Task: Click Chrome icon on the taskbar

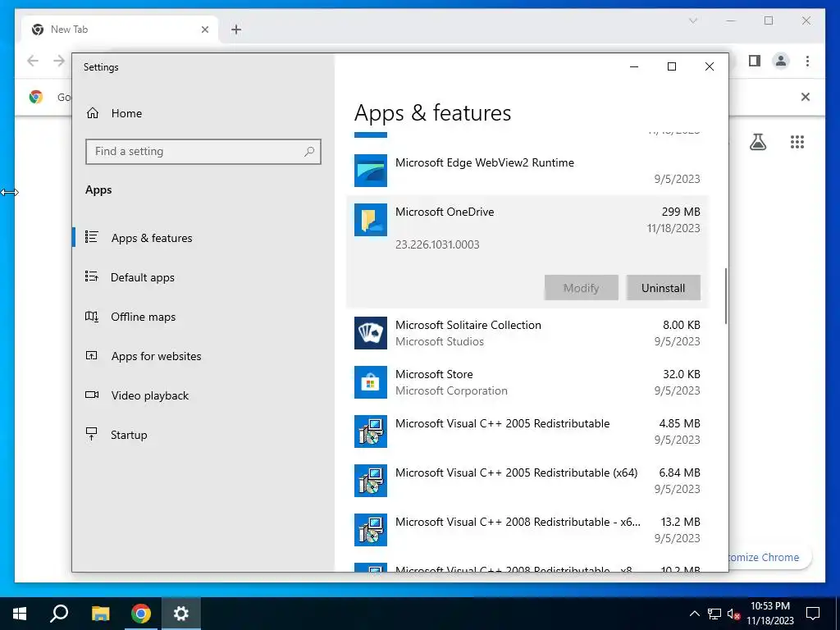Action: click(x=141, y=614)
